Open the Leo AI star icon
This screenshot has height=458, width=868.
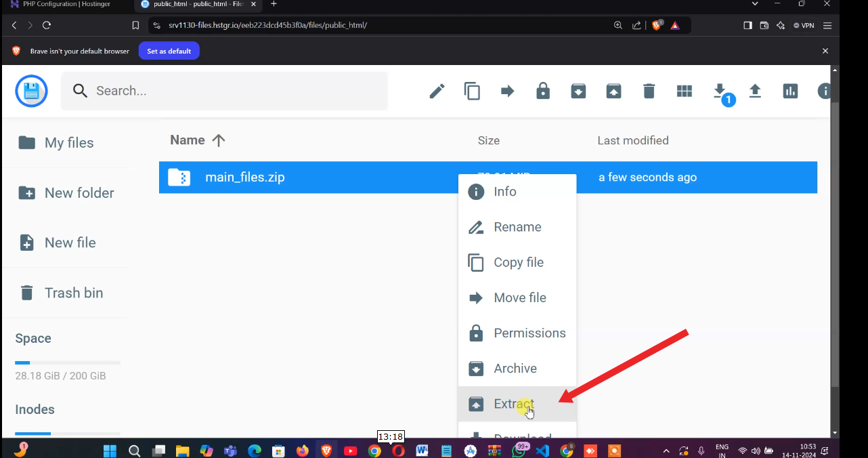(781, 25)
